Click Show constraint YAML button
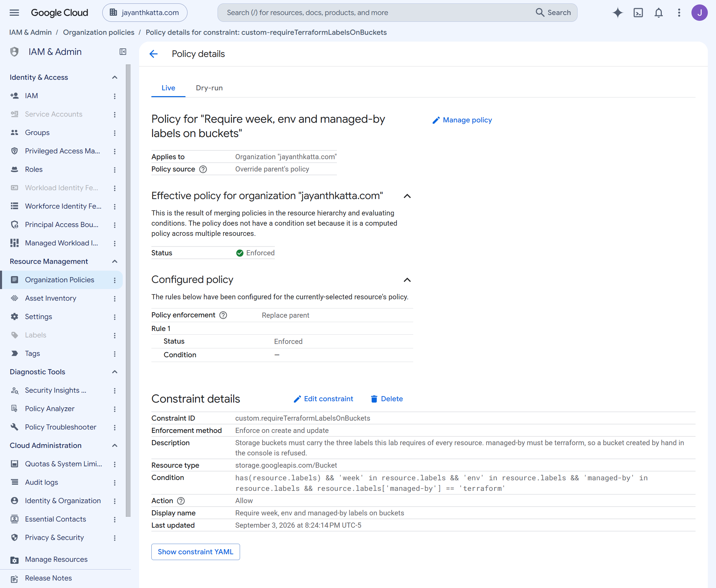 click(x=195, y=552)
